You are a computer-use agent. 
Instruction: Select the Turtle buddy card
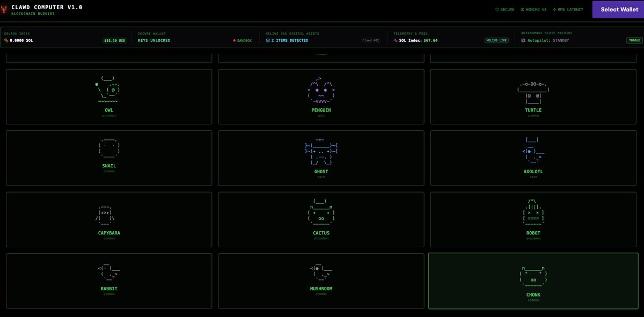point(533,98)
